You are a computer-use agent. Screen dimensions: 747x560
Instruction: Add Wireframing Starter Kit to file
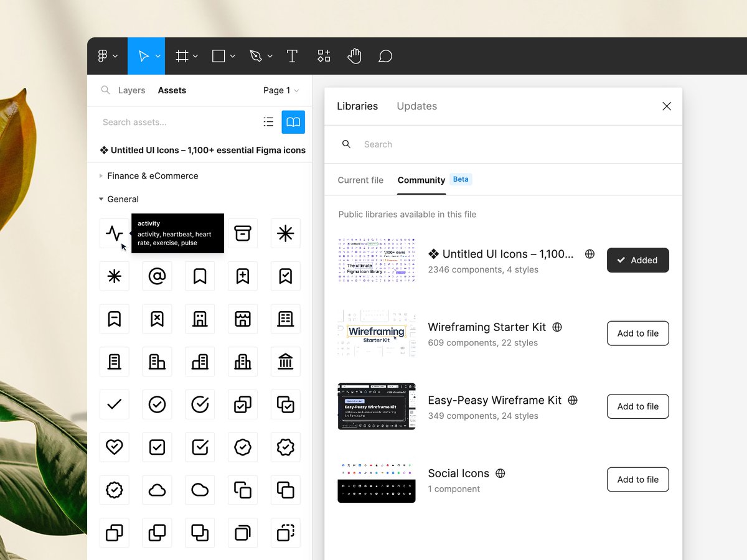click(637, 333)
